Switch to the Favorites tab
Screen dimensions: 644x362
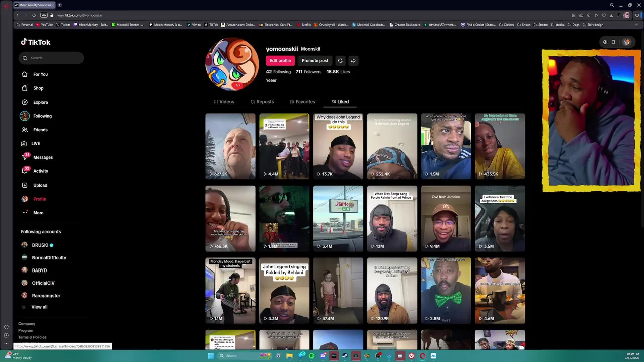(302, 102)
